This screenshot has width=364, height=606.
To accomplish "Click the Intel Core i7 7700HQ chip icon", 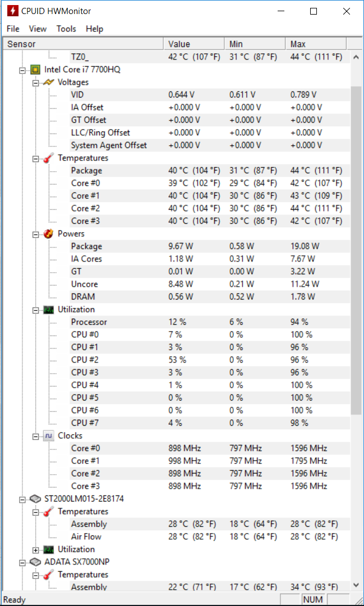I will (35, 70).
